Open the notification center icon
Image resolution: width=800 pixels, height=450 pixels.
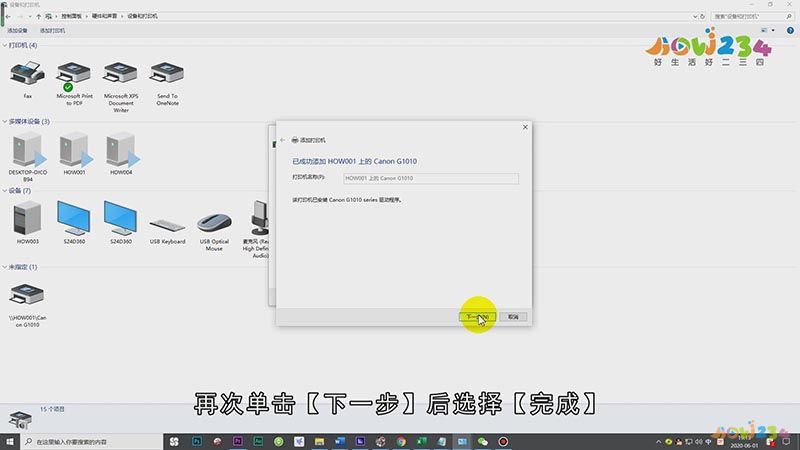(786, 442)
